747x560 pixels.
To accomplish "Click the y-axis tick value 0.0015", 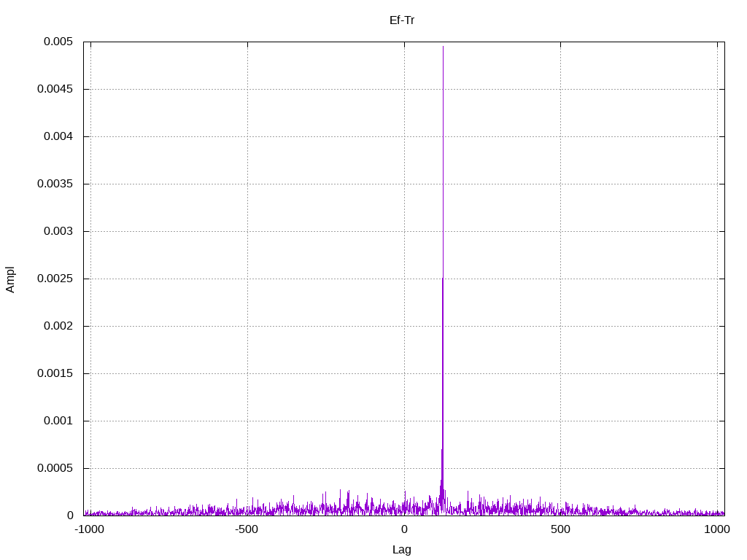I will click(x=55, y=373).
